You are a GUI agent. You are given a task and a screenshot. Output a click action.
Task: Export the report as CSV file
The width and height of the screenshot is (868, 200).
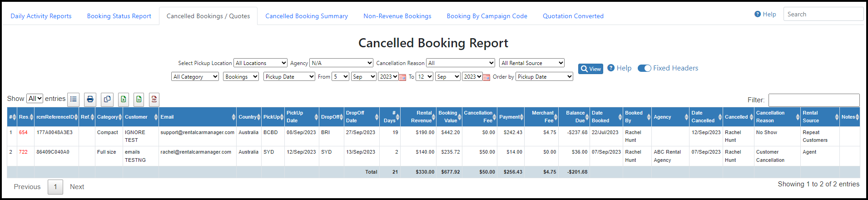tap(139, 99)
